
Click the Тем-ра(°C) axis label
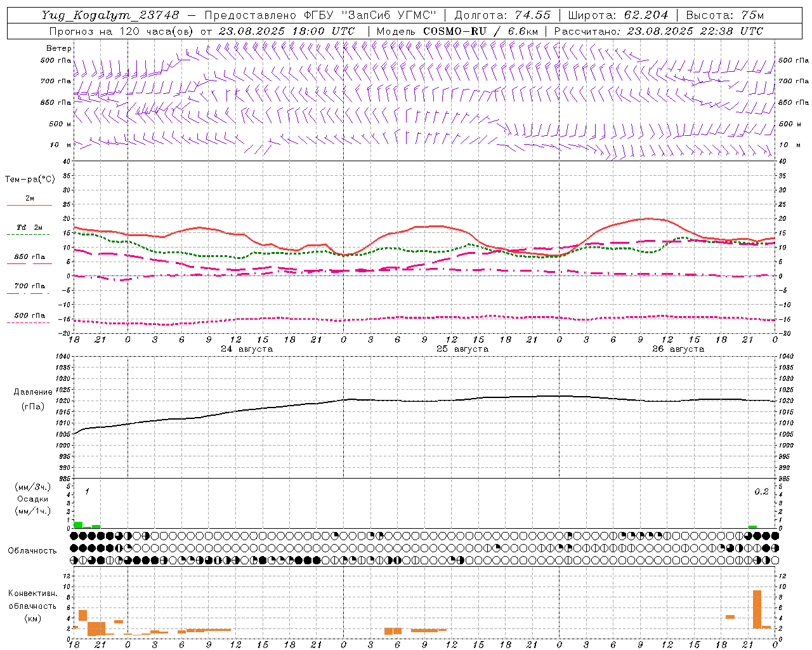30,180
